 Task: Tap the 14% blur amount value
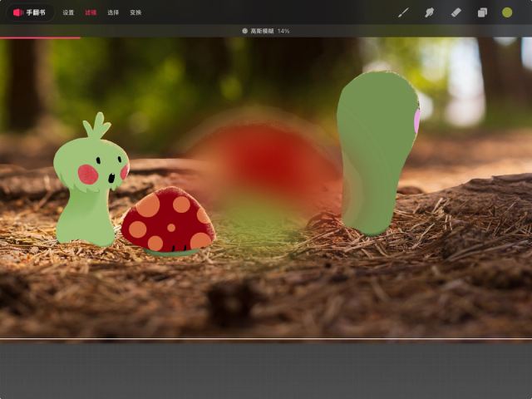click(x=283, y=31)
